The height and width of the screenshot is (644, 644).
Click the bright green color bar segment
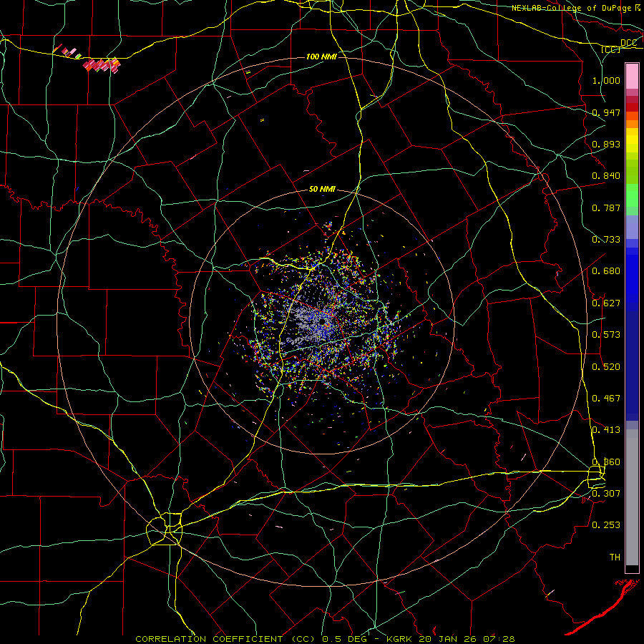[x=632, y=195]
